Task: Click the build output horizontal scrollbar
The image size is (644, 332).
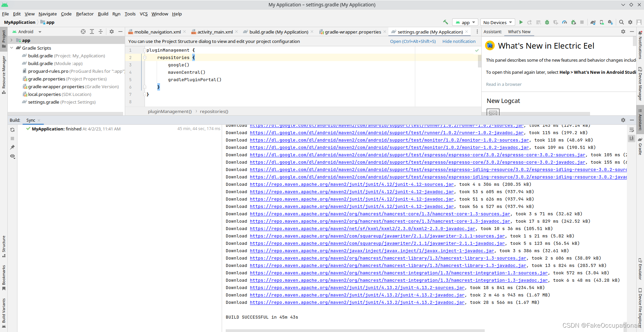Action: coord(355,330)
